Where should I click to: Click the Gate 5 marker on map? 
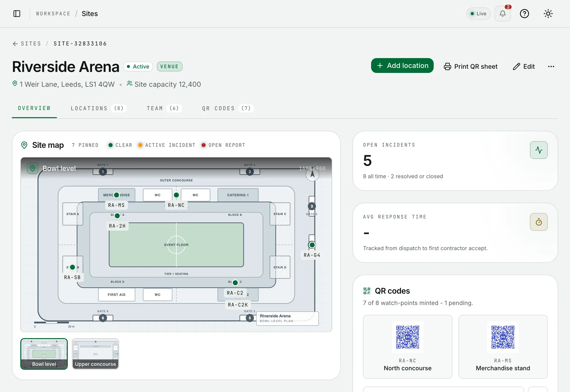[x=250, y=318]
